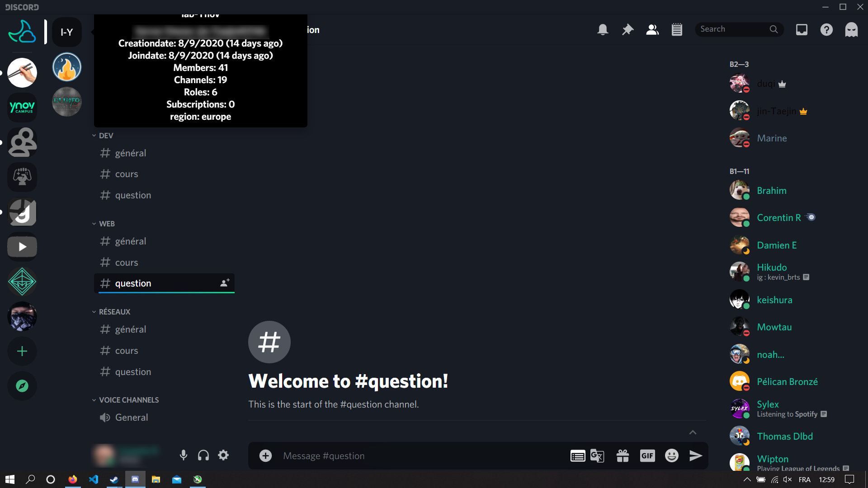
Task: Mute the microphone
Action: 183,455
